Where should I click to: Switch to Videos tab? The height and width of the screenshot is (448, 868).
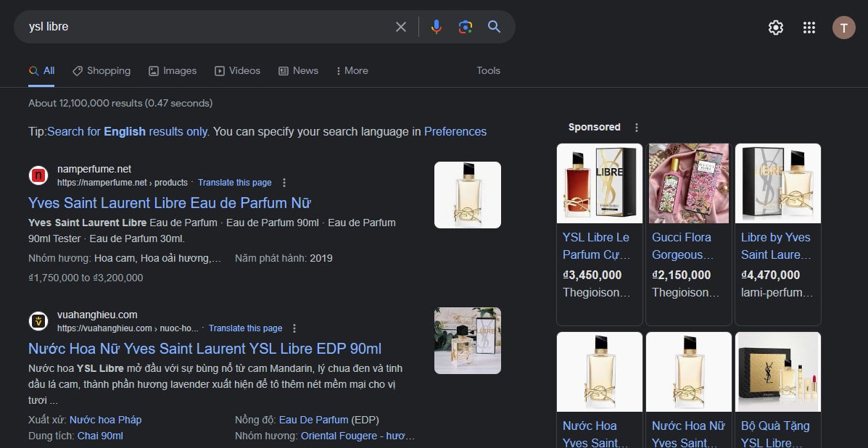coord(237,71)
